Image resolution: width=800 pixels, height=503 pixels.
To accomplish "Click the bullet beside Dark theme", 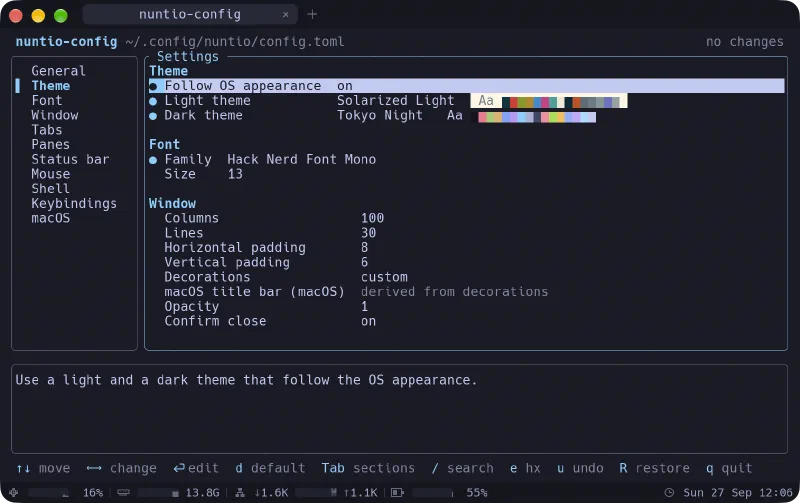I will [x=153, y=116].
